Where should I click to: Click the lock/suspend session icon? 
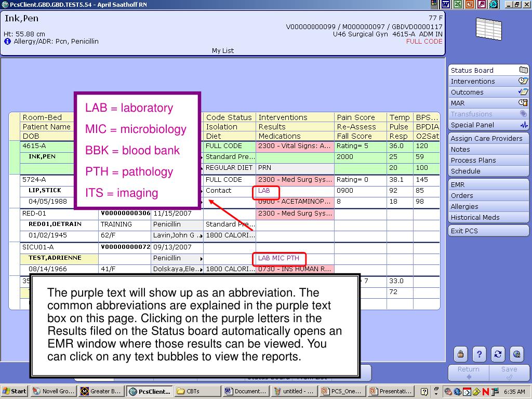tap(460, 354)
